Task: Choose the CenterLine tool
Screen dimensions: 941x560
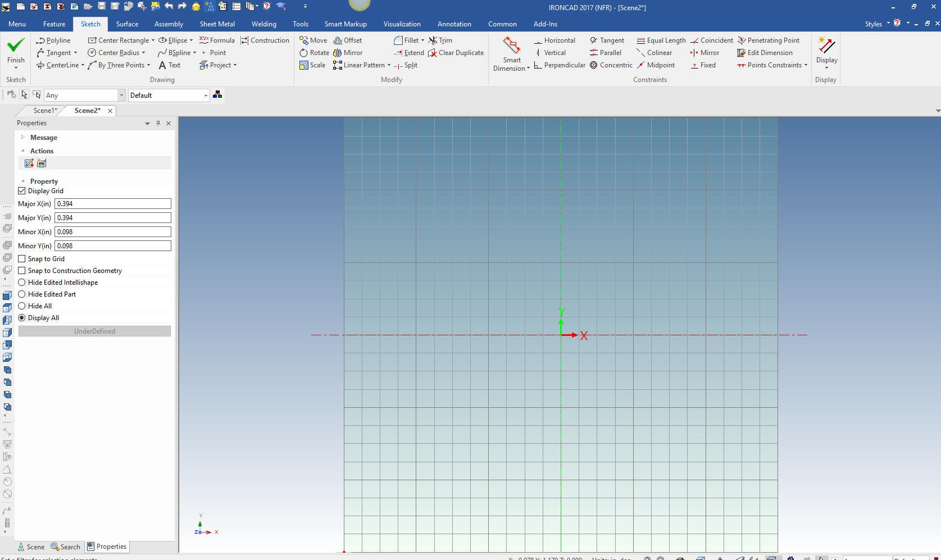Action: (57, 65)
